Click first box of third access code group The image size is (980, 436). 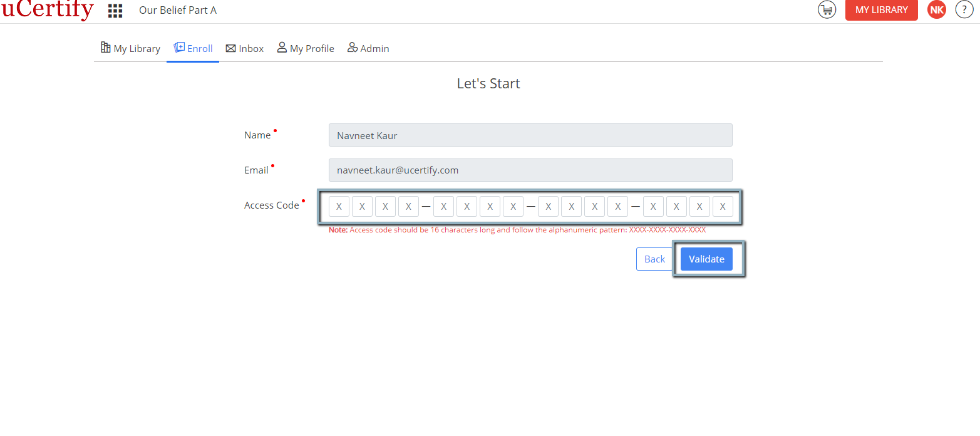pos(548,206)
